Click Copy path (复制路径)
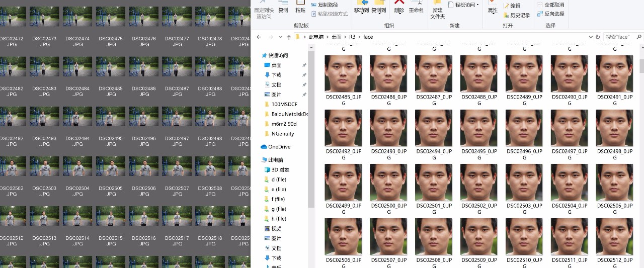The height and width of the screenshot is (268, 644). pyautogui.click(x=325, y=5)
